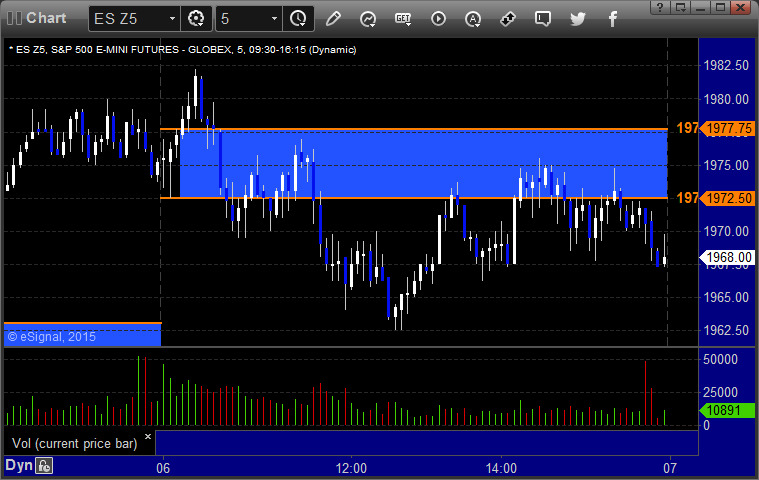Click the 06 date label on time axis
The height and width of the screenshot is (480, 759).
point(163,468)
